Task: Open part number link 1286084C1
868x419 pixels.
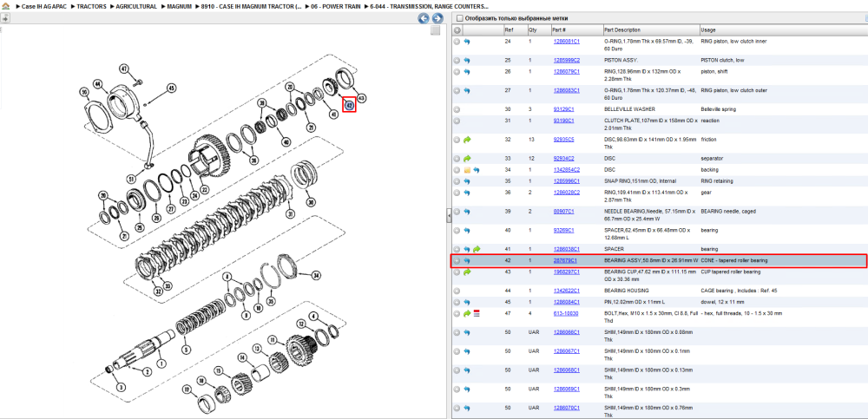Action: (566, 302)
